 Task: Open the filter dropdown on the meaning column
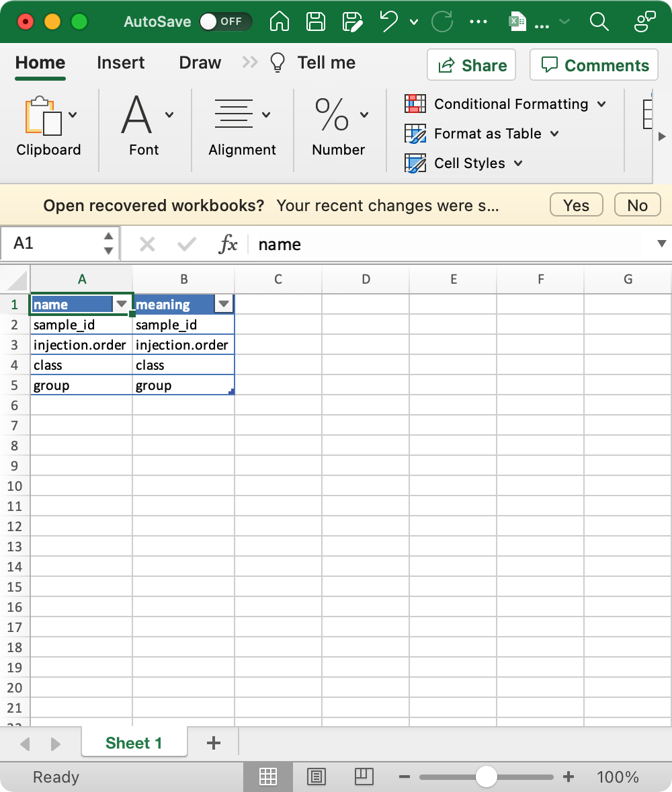[224, 304]
